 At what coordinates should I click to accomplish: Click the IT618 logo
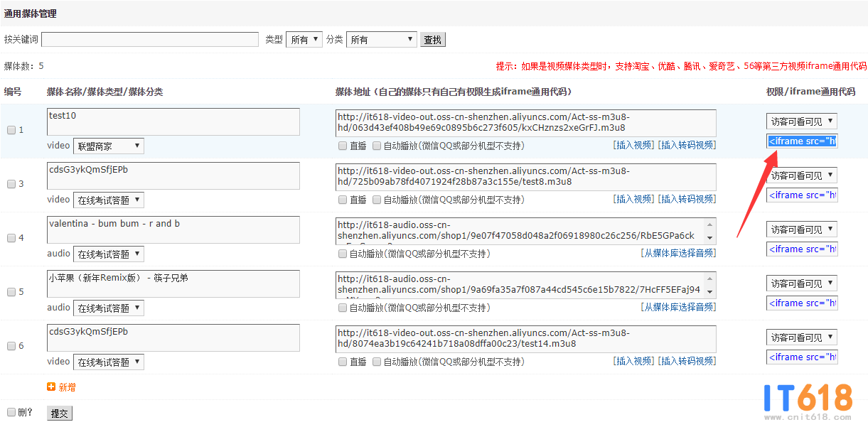click(808, 401)
